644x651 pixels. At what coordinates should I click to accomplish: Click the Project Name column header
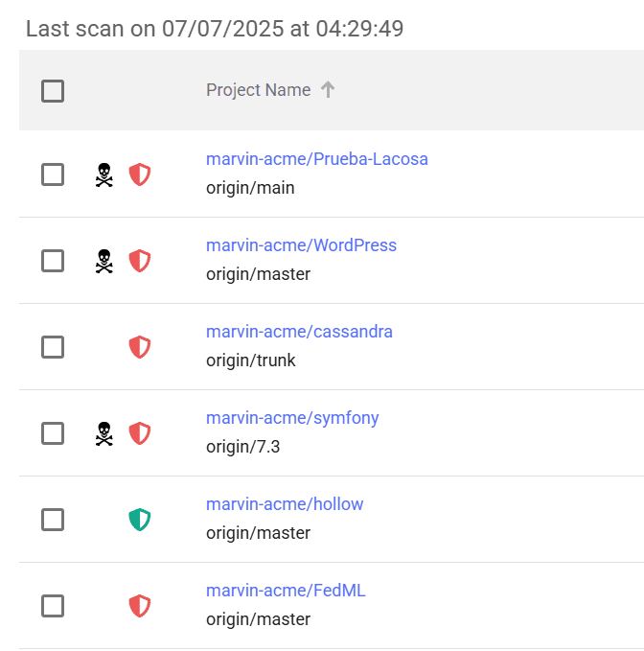click(x=258, y=90)
